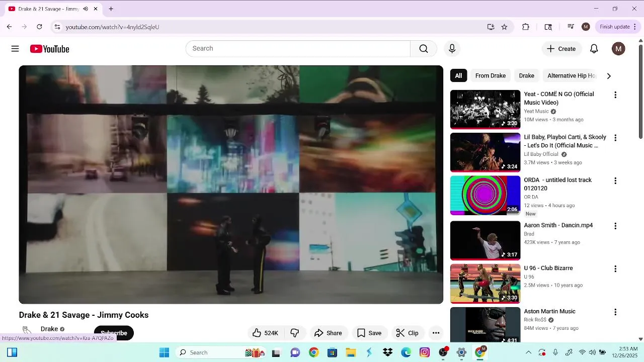Show hidden system tray icons chevron
This screenshot has height=362, width=644.
[x=528, y=352]
